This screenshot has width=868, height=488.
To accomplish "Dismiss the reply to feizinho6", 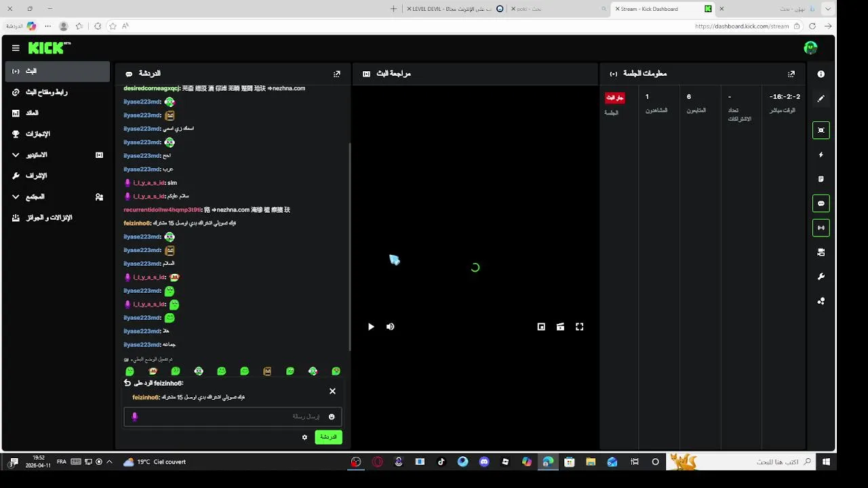I will (x=332, y=391).
